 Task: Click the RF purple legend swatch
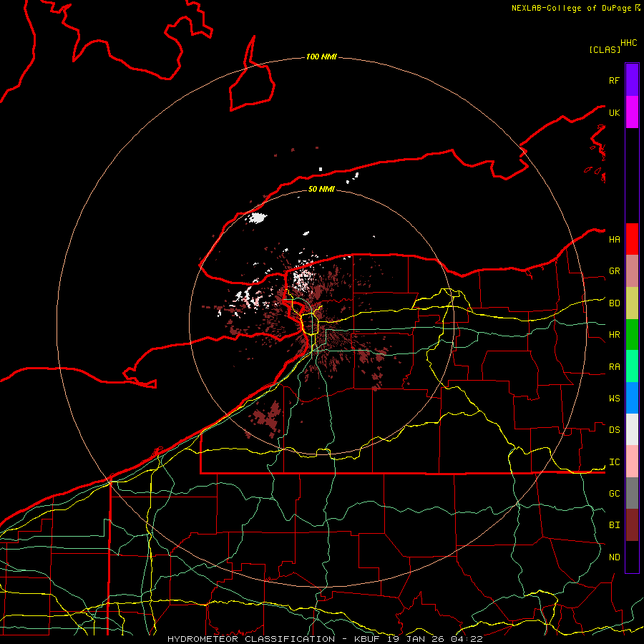click(632, 80)
